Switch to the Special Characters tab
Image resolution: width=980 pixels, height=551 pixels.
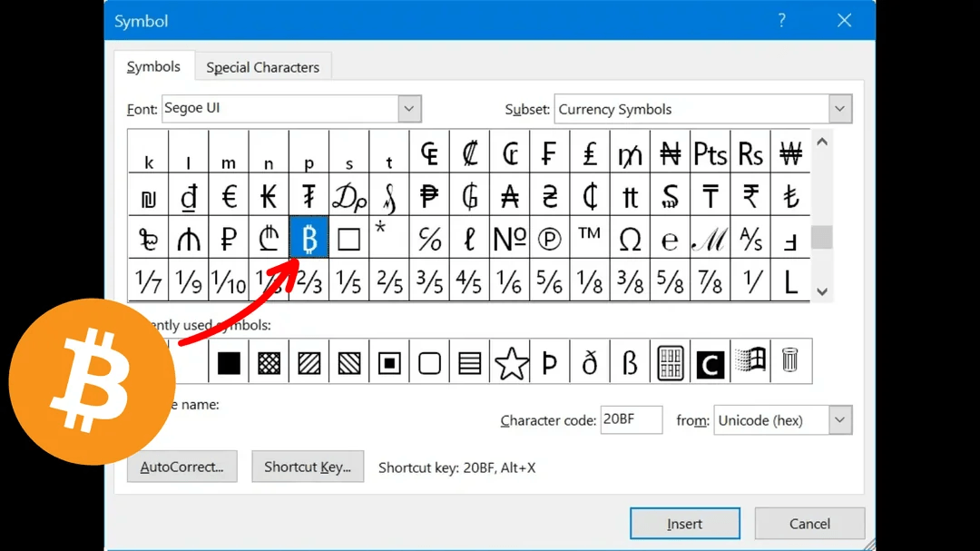click(263, 66)
